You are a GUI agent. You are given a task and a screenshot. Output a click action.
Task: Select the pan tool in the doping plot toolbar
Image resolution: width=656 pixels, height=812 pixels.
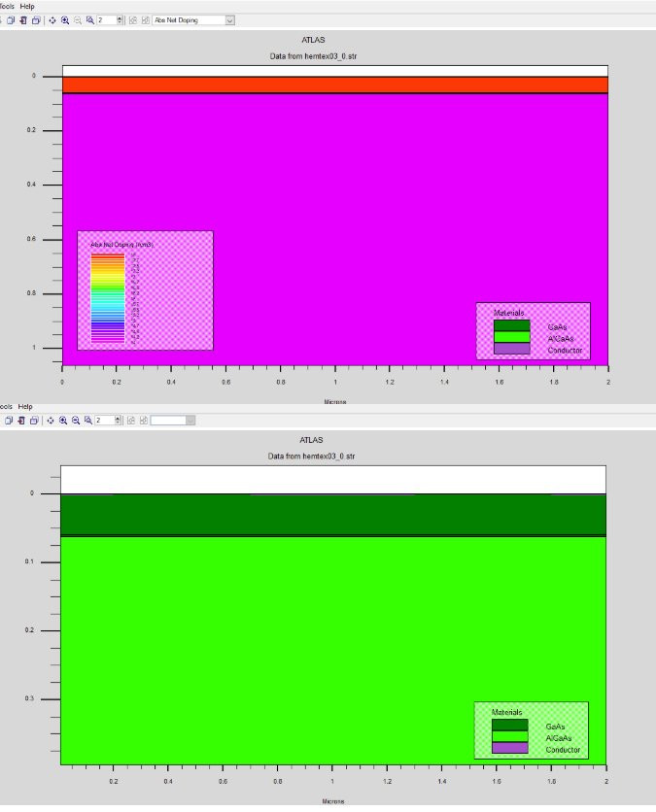coord(52,20)
